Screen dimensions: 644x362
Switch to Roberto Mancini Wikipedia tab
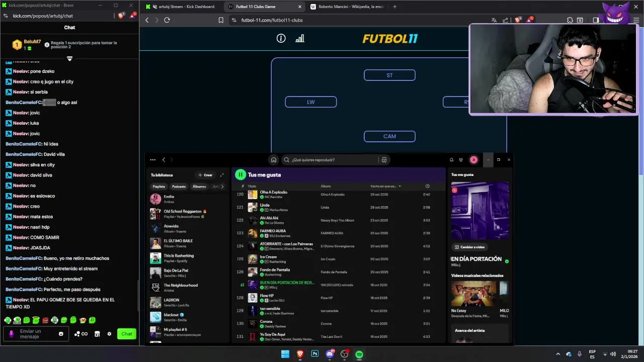[347, 7]
